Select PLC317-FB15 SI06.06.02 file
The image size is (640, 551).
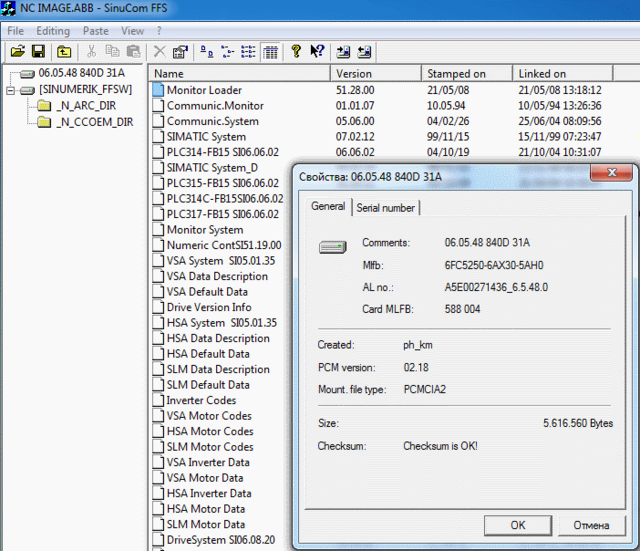[x=222, y=214]
